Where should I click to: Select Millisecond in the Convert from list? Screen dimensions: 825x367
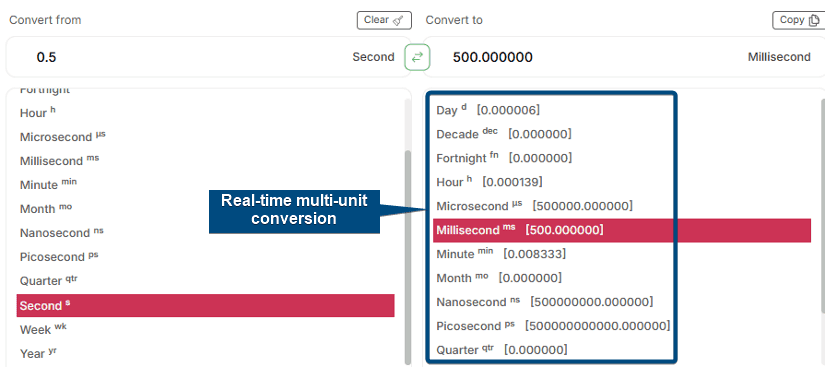(205, 160)
